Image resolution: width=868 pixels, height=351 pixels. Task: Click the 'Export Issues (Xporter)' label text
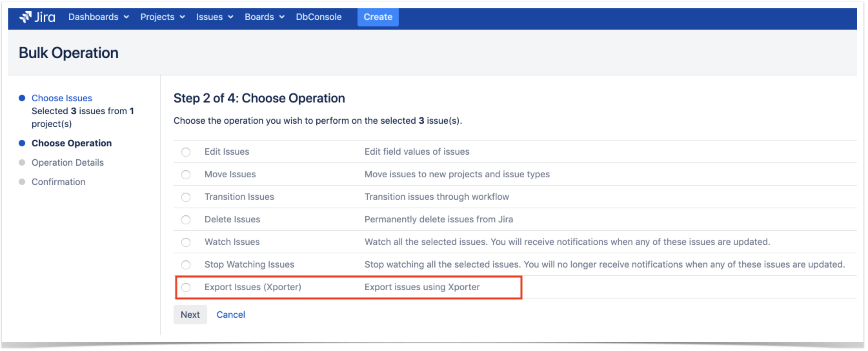(x=253, y=287)
